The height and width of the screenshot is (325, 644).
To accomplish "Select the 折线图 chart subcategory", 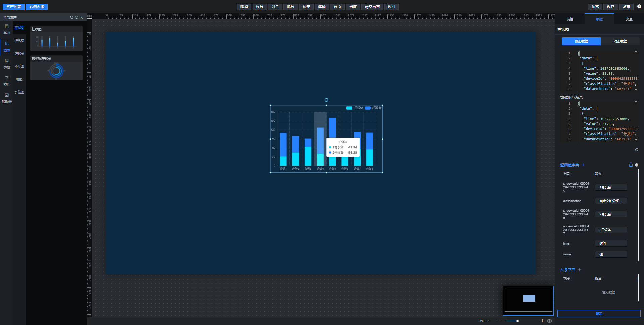I will pos(19,41).
